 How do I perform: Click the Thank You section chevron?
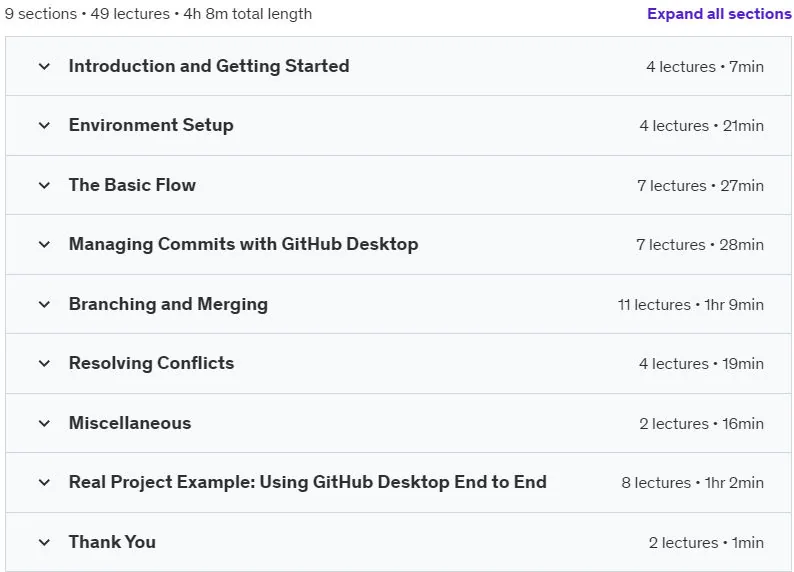click(x=45, y=542)
